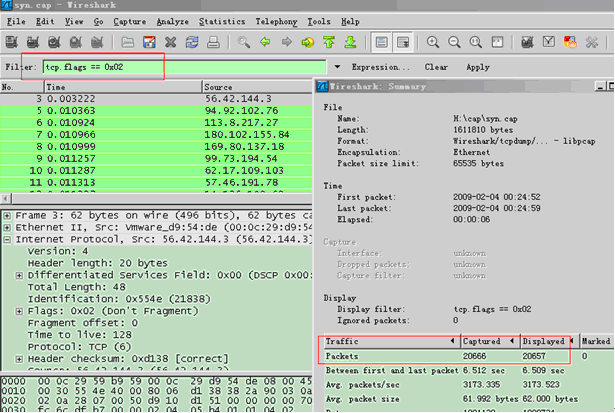This screenshot has width=615, height=413.
Task: Open preferences wrench icon
Action: point(591,42)
